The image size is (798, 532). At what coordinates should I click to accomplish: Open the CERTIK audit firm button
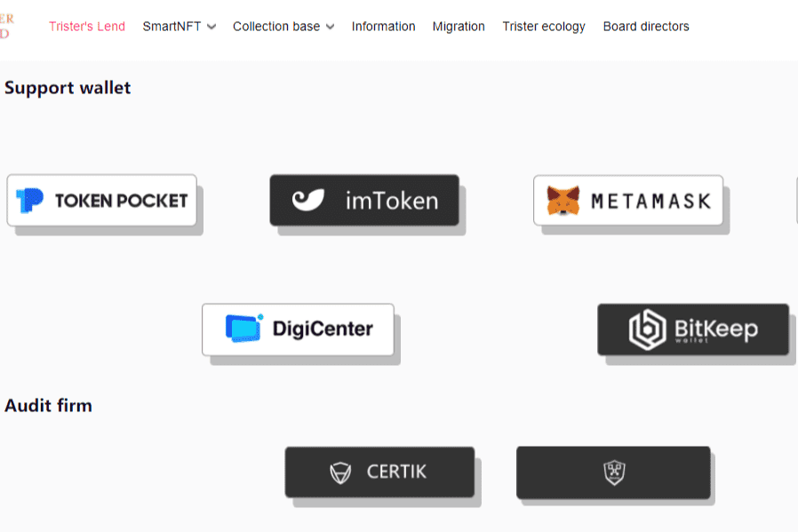(x=379, y=472)
